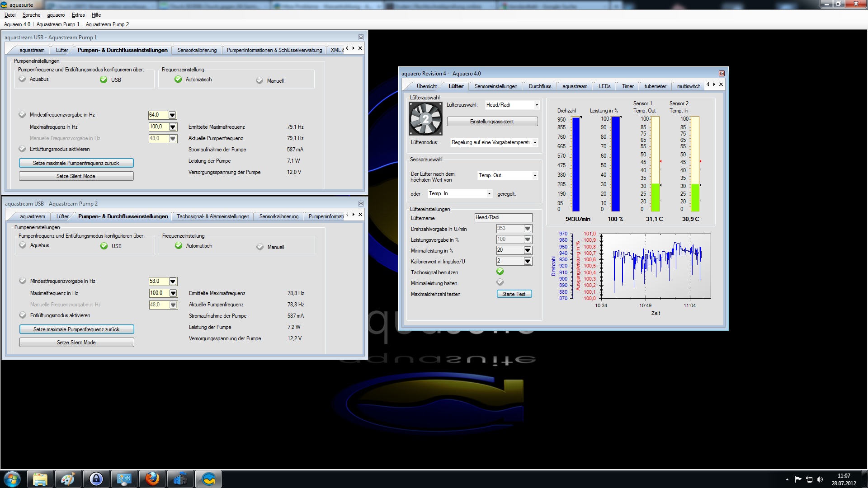Open the Lüfterauswahl Head/Radi dropdown
868x488 pixels.
tap(536, 105)
